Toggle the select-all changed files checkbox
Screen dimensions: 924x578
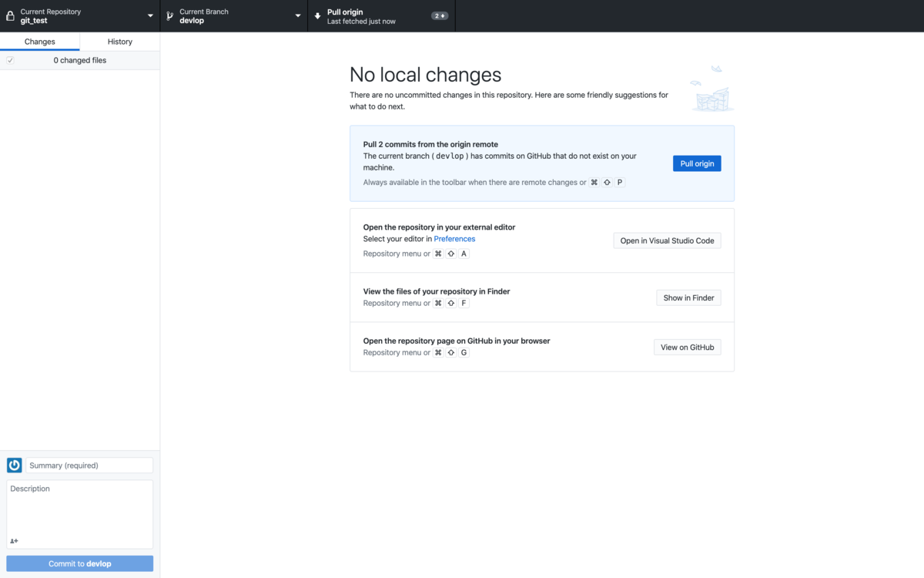(10, 60)
